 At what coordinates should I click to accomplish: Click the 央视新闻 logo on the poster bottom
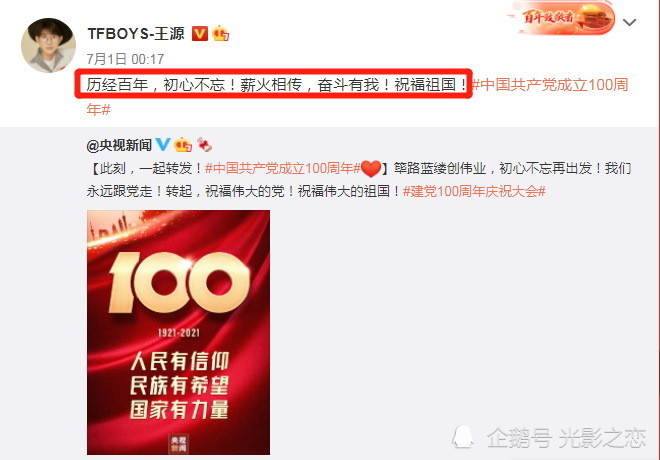[178, 444]
